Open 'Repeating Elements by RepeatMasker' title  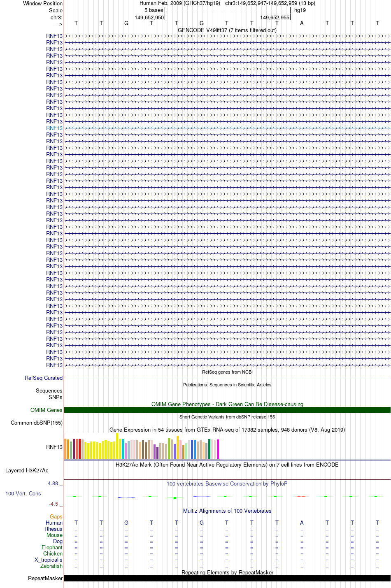tap(227, 572)
